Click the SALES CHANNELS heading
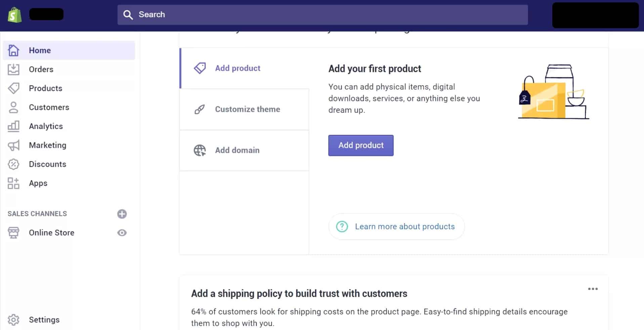644x330 pixels. click(37, 214)
